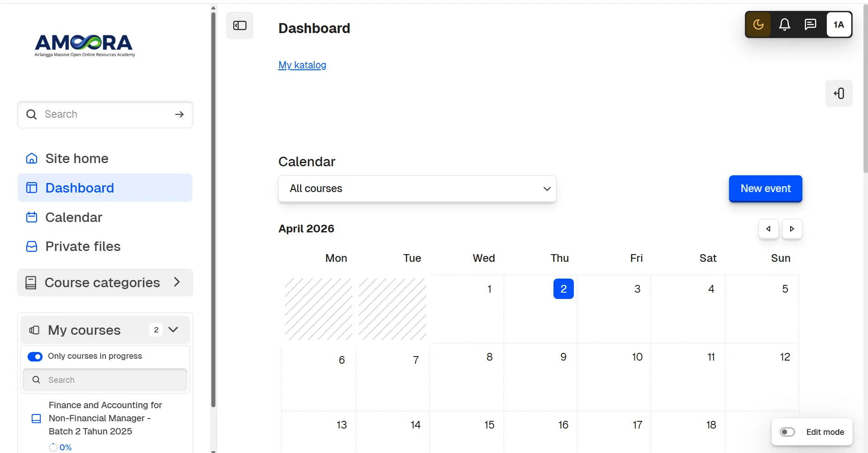868x453 pixels.
Task: Open user menu avatar 1A
Action: click(x=839, y=24)
